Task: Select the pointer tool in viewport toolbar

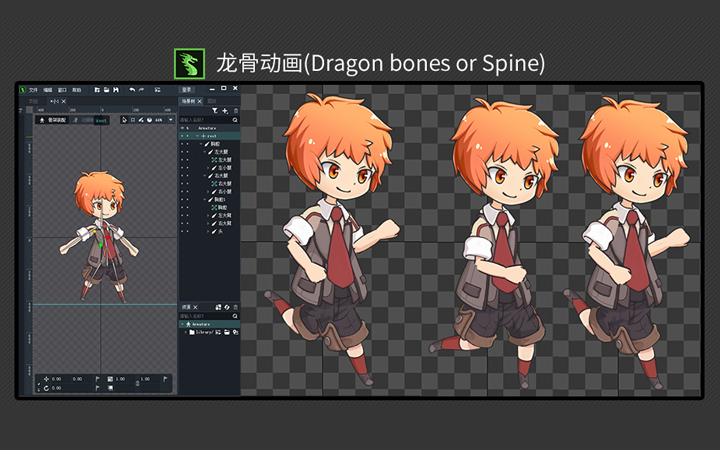Action: coord(125,120)
